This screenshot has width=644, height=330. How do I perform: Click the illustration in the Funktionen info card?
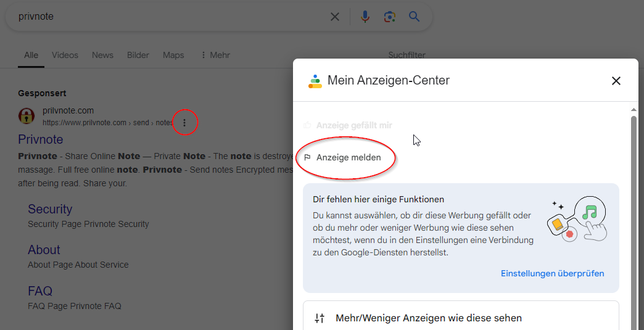click(577, 219)
